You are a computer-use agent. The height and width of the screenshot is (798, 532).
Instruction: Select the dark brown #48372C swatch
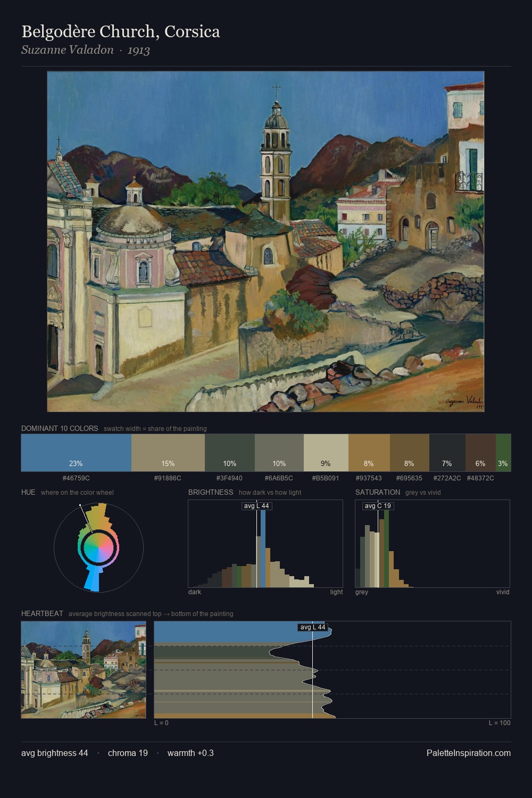click(x=480, y=453)
